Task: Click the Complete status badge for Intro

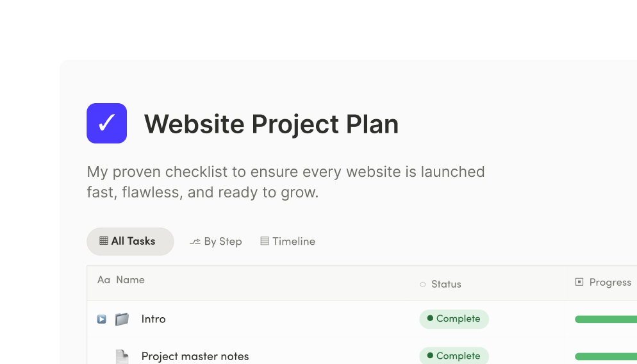Action: click(x=454, y=319)
